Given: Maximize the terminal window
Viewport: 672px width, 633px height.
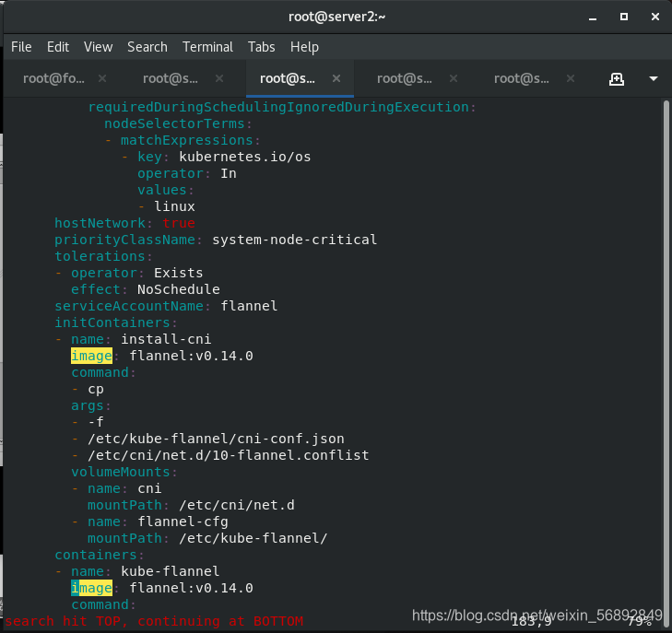Looking at the screenshot, I should point(624,17).
